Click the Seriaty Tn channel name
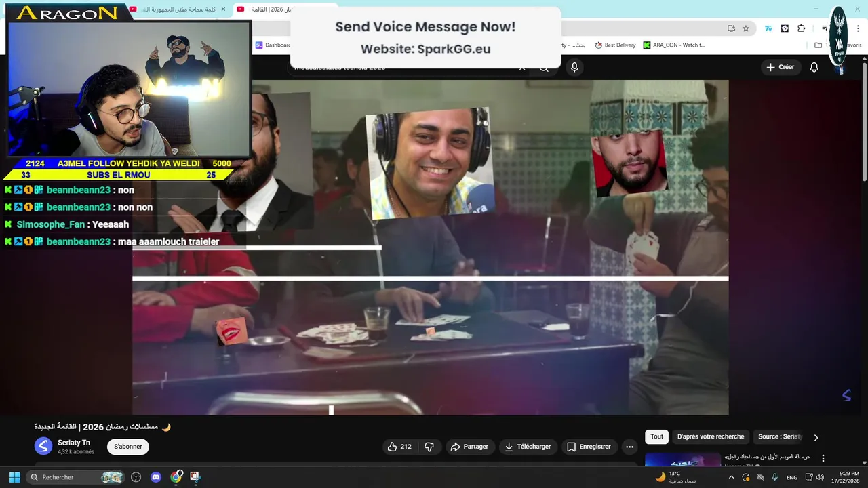 [x=74, y=443]
